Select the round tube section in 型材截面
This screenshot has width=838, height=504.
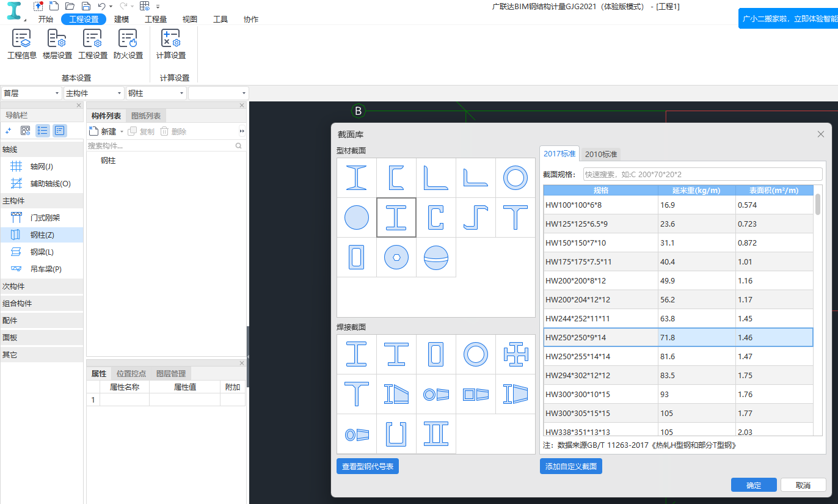pos(516,178)
